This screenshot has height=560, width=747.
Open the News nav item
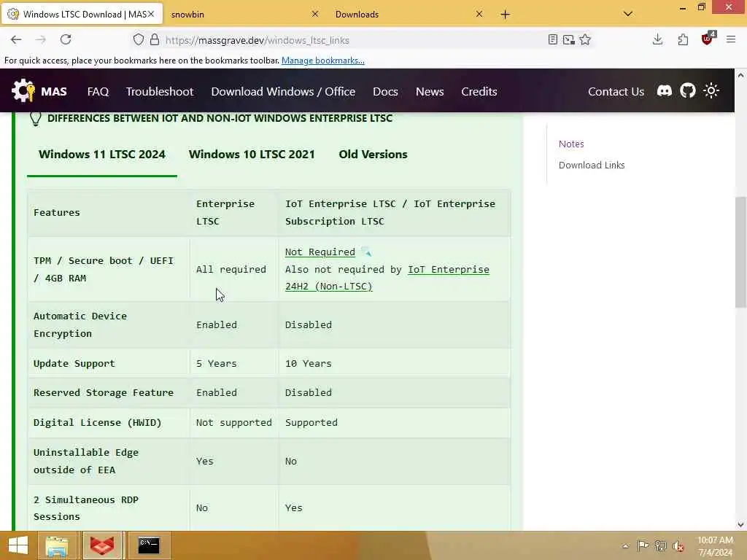(429, 91)
